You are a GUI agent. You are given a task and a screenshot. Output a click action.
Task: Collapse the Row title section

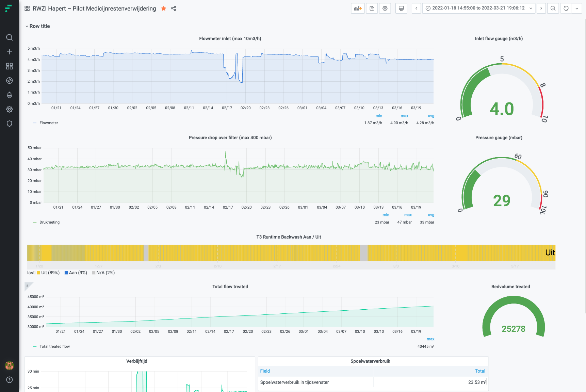38,26
